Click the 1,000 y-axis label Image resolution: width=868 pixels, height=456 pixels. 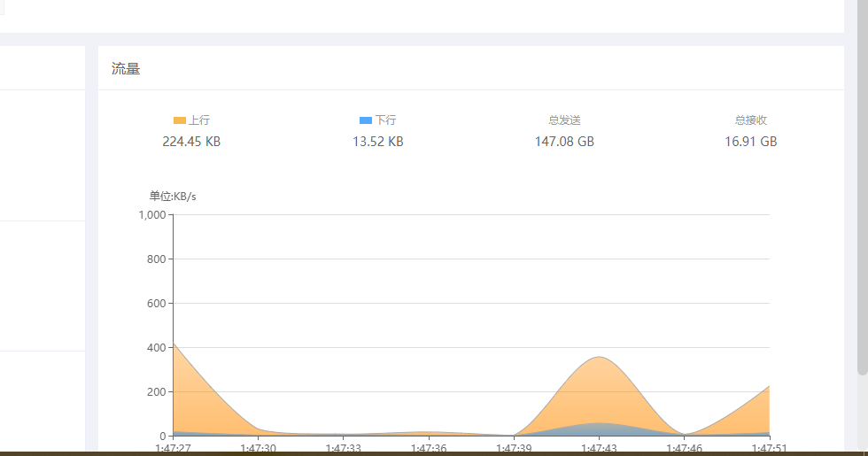[152, 215]
